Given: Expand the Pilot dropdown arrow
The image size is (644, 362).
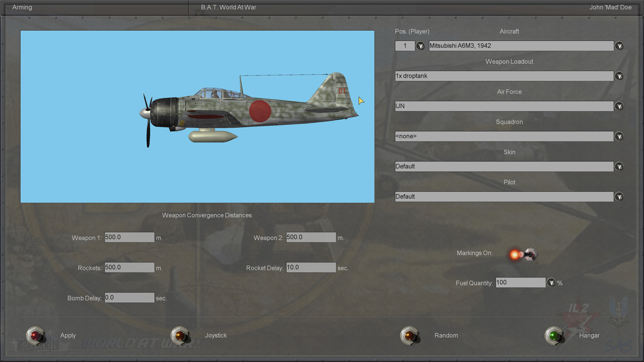Looking at the screenshot, I should pos(619,197).
